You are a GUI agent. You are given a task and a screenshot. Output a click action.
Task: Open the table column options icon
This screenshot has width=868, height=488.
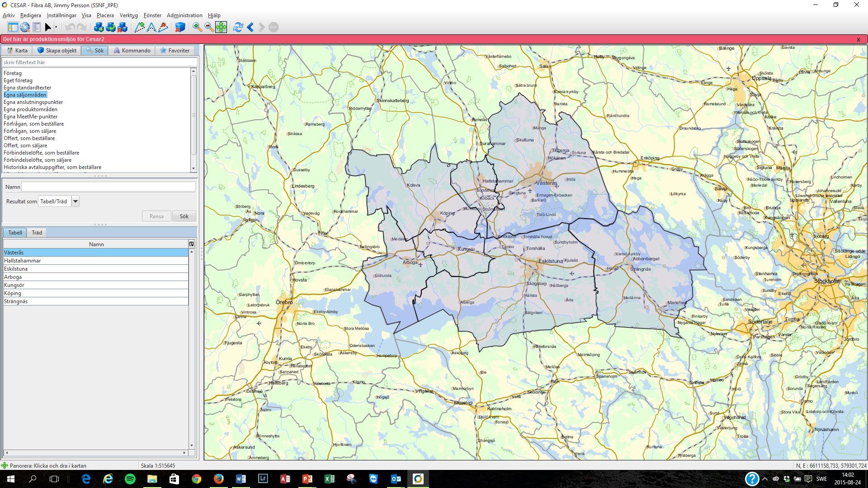click(192, 244)
